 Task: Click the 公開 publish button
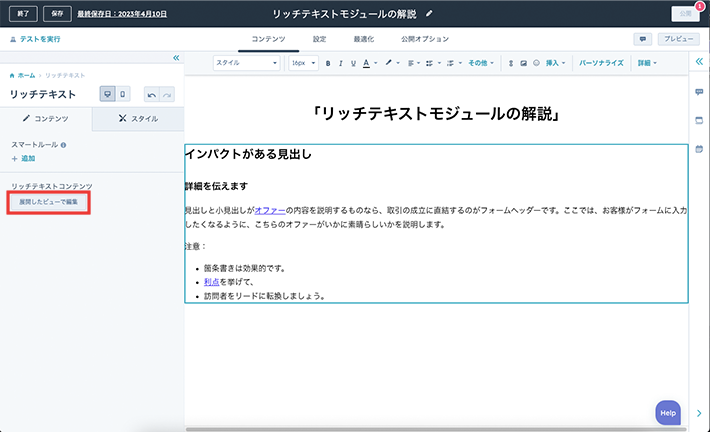[685, 14]
